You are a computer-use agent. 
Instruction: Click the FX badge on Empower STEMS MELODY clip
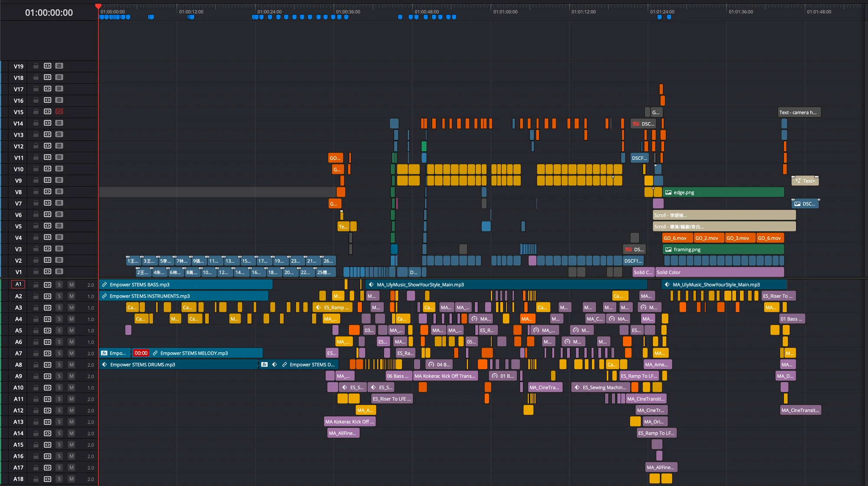coord(104,353)
